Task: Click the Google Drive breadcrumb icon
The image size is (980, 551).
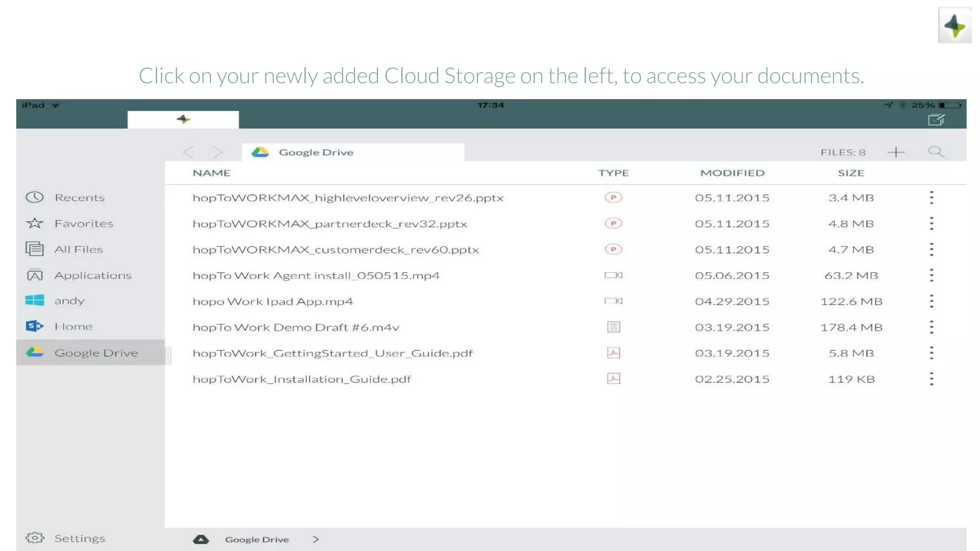Action: pyautogui.click(x=201, y=540)
